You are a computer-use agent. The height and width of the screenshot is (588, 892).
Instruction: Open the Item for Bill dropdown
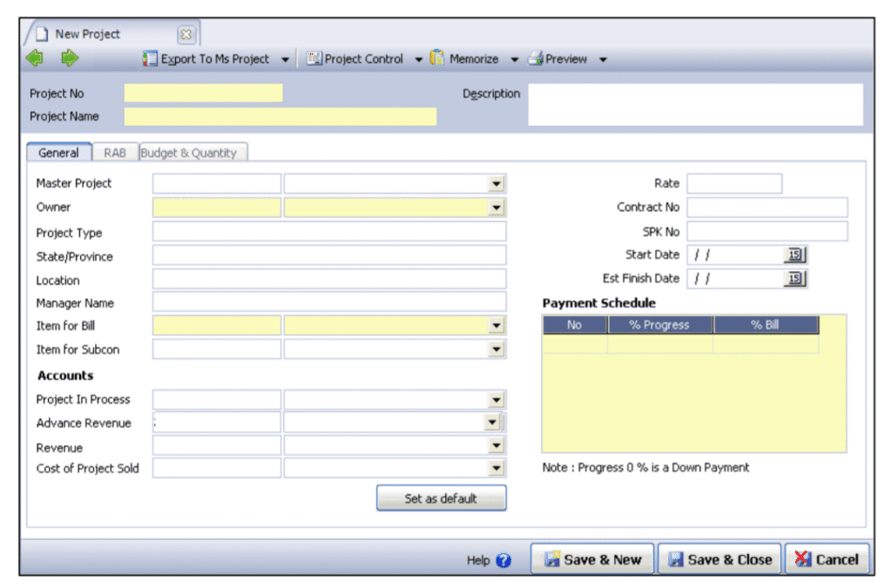point(497,325)
